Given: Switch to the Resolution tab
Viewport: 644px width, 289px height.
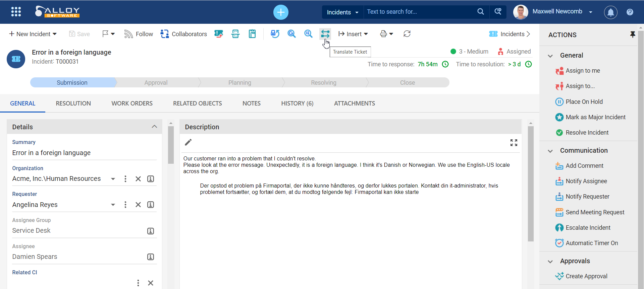Looking at the screenshot, I should [73, 103].
